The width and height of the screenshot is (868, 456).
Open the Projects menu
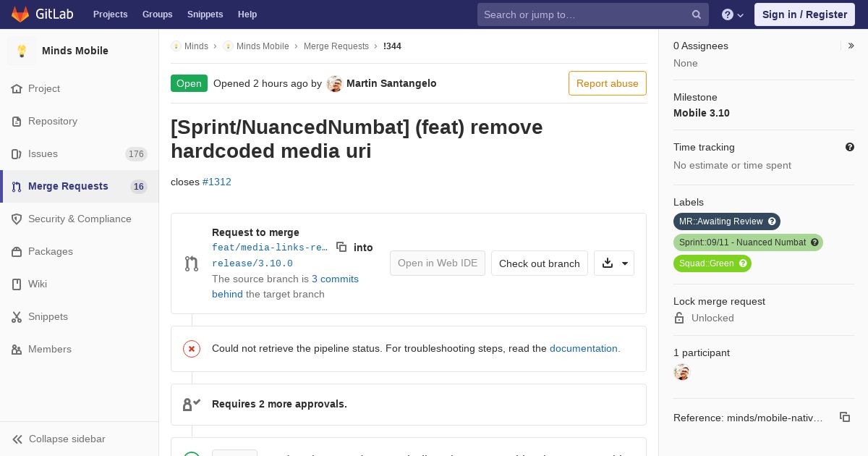point(110,14)
